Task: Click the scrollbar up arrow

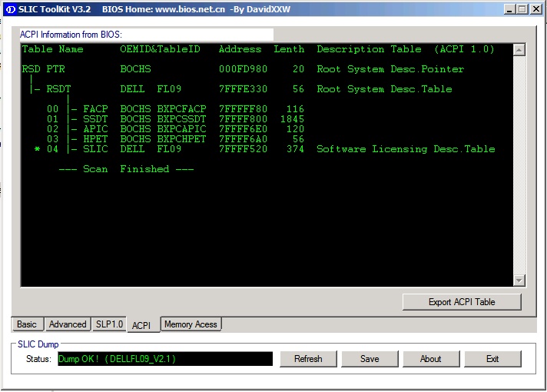Action: pos(519,50)
